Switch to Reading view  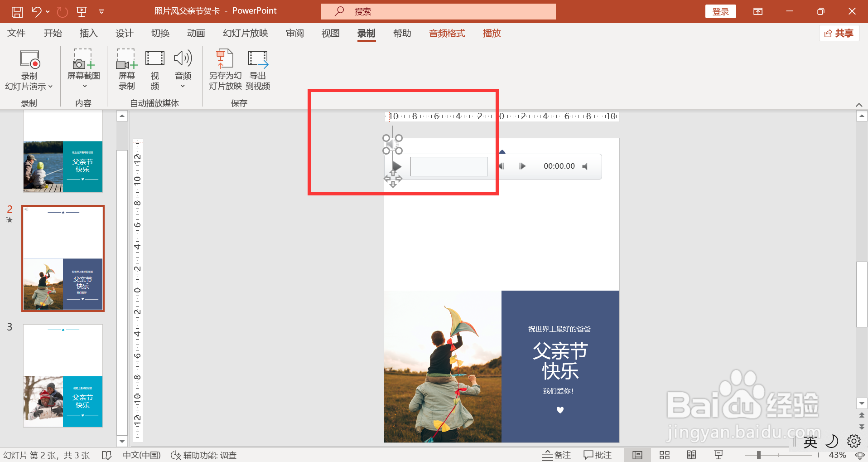pyautogui.click(x=691, y=455)
